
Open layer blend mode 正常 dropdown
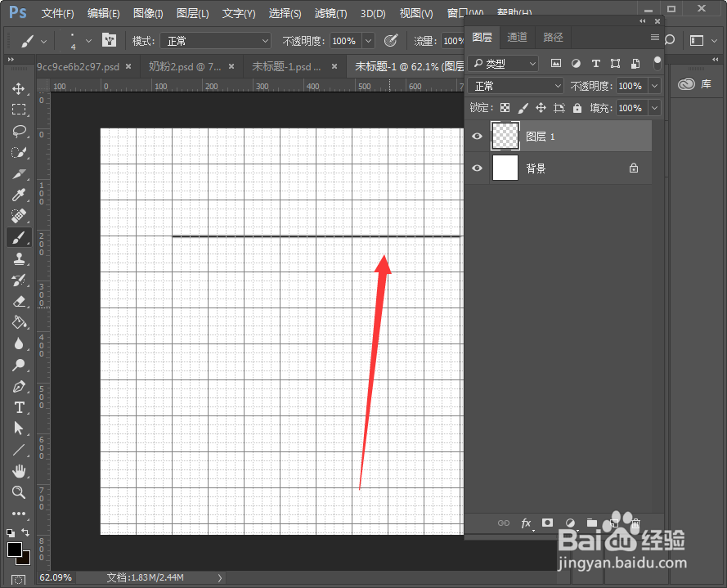pos(515,86)
